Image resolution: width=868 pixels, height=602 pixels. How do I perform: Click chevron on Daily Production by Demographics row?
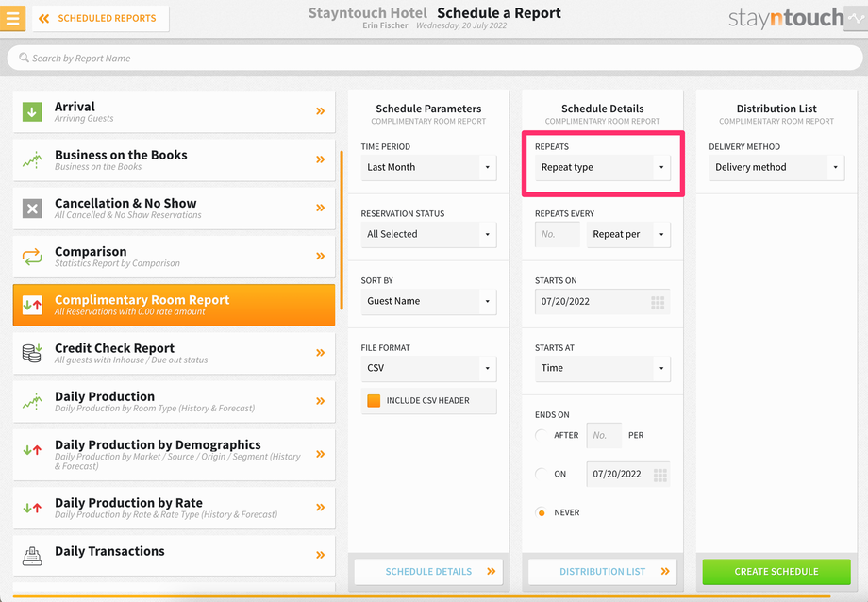(x=321, y=454)
